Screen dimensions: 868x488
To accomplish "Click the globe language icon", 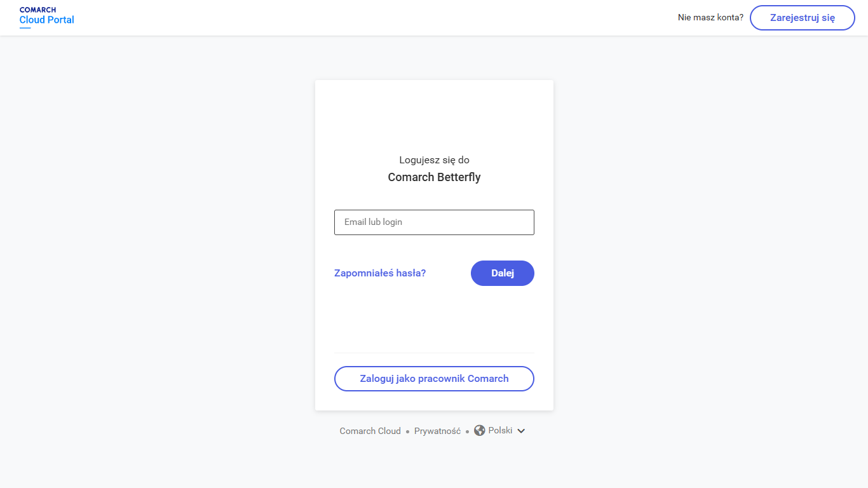I will (480, 431).
